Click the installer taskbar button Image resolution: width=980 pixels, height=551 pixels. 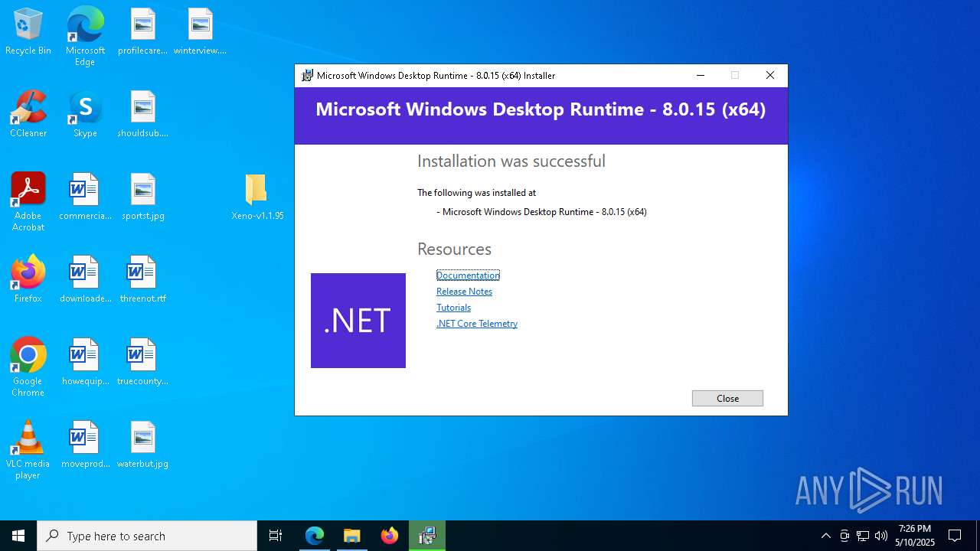tap(427, 536)
